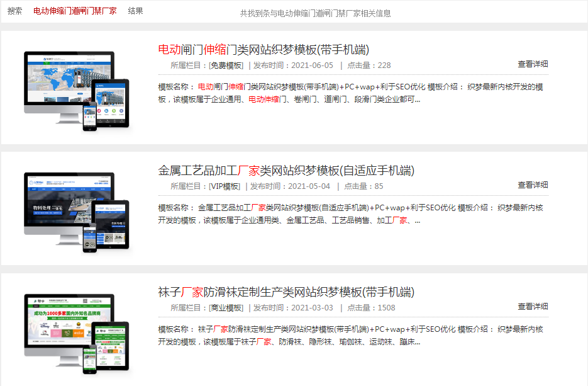The image size is (588, 386).
Task: Click the red search keyword 电动伸缩门道闸门禁厂家
Action: 75,11
